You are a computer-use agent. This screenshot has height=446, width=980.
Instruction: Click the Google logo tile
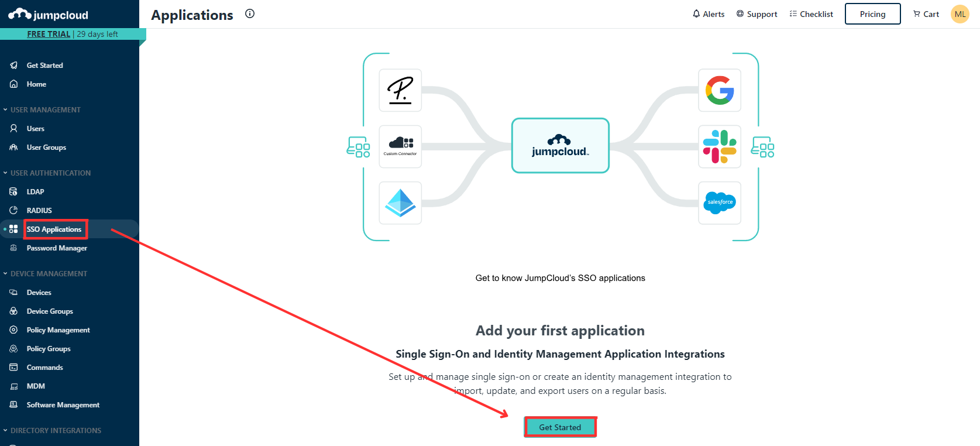pyautogui.click(x=719, y=91)
